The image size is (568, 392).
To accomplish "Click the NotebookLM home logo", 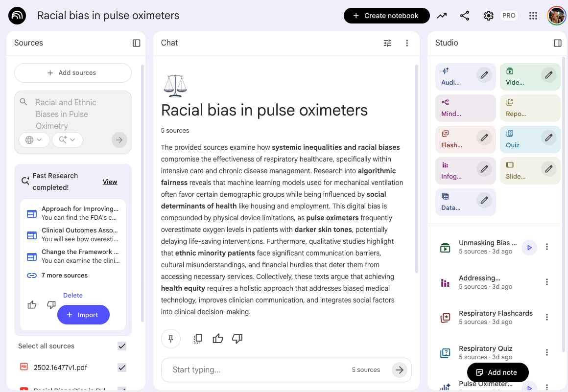I will coord(17,16).
